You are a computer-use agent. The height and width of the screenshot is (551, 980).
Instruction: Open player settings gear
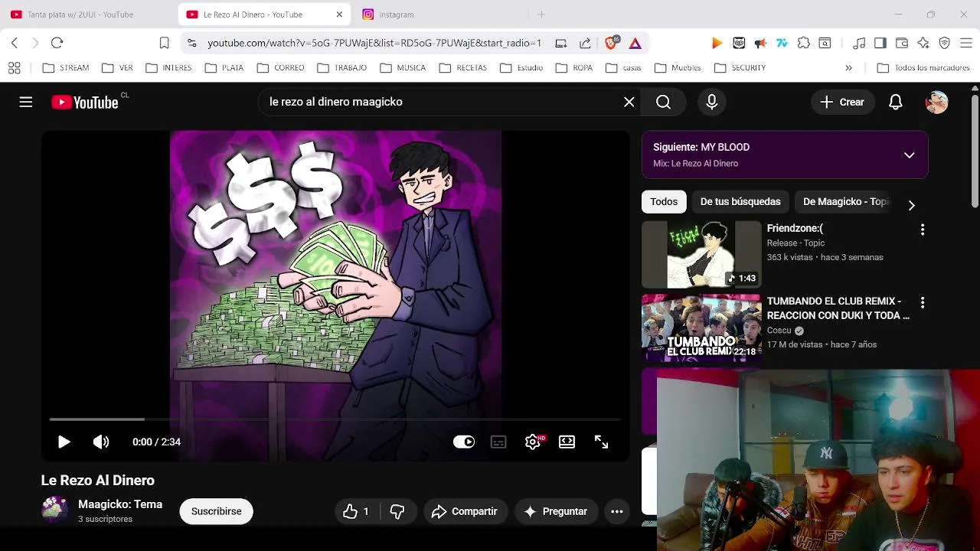533,442
